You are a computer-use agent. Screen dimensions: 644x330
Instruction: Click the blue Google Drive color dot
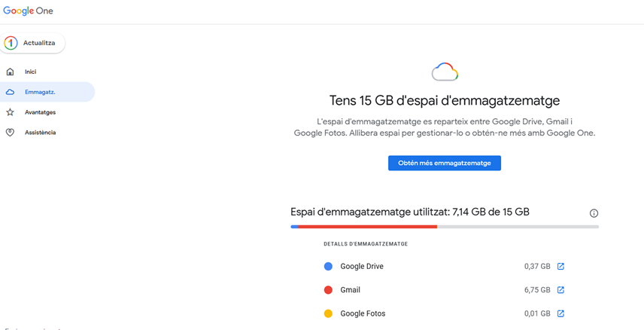pos(328,266)
